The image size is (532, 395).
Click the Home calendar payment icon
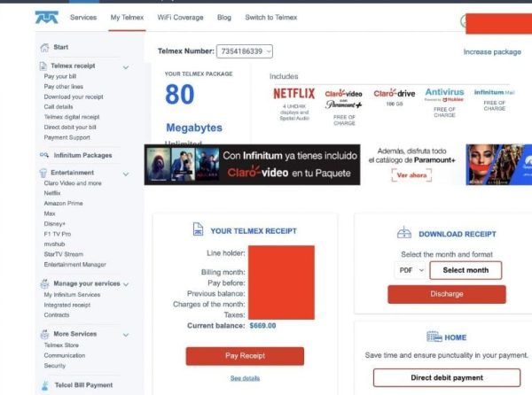pos(434,337)
